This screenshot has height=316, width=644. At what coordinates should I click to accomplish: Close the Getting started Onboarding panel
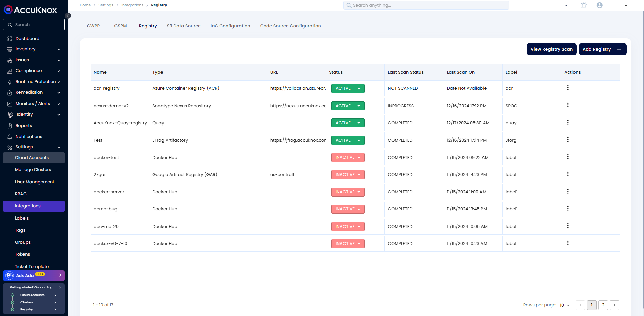(x=60, y=287)
